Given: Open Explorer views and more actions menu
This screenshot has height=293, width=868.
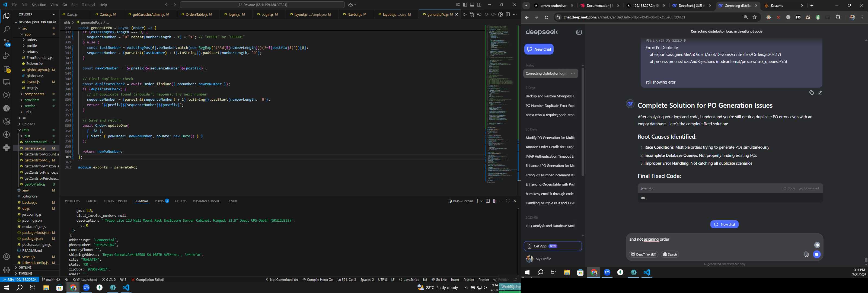Looking at the screenshot, I should (53, 14).
